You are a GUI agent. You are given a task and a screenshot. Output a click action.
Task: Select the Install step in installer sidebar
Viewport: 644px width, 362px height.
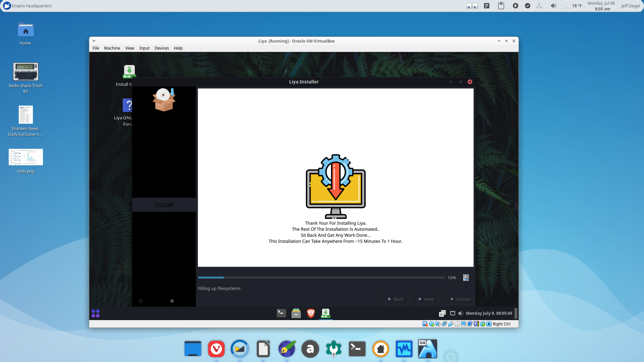coord(164,205)
